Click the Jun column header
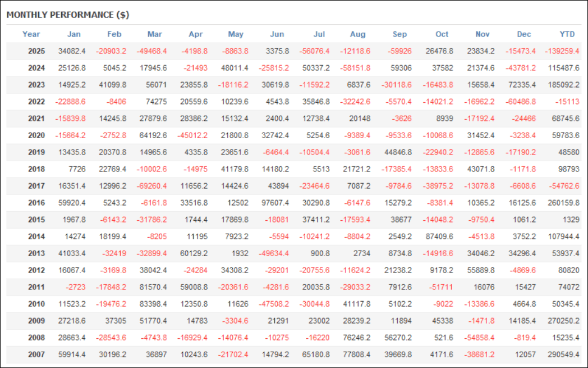588x368 pixels. (277, 34)
